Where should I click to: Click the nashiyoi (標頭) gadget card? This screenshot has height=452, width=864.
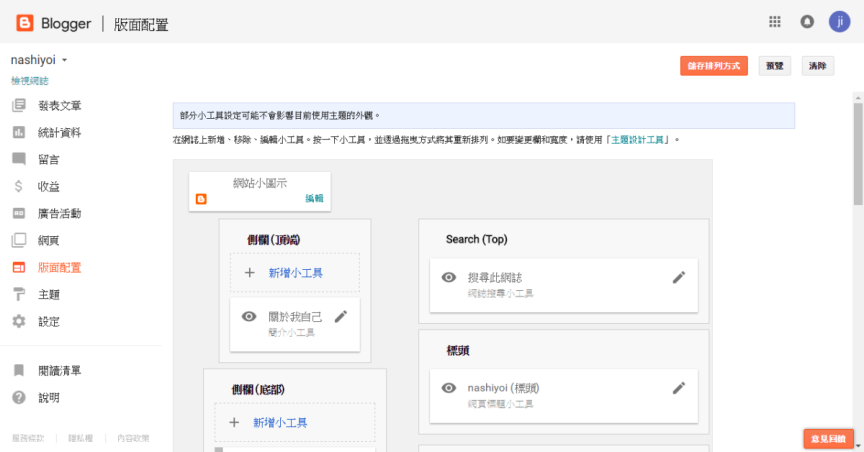click(x=564, y=396)
